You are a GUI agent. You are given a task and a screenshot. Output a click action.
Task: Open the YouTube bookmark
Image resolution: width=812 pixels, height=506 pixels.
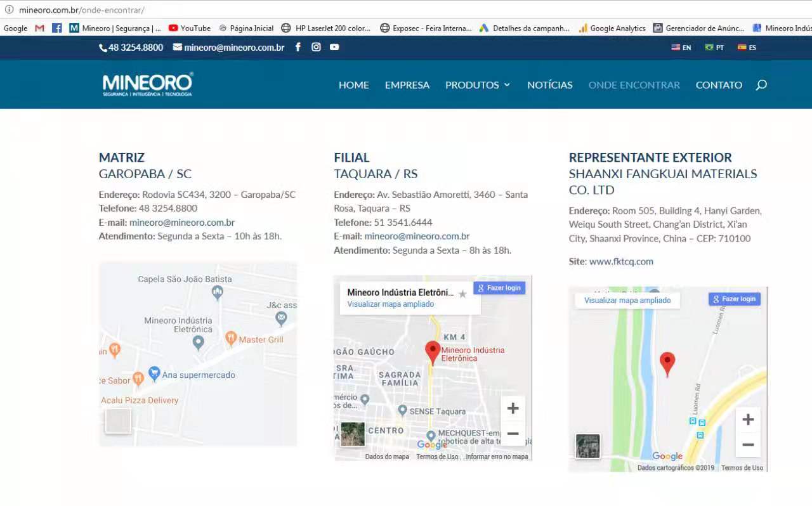click(190, 28)
